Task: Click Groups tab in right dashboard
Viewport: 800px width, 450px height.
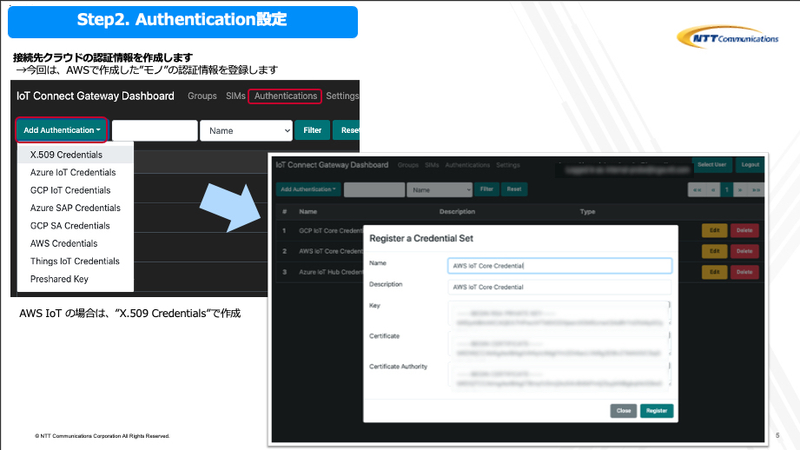Action: 408,165
